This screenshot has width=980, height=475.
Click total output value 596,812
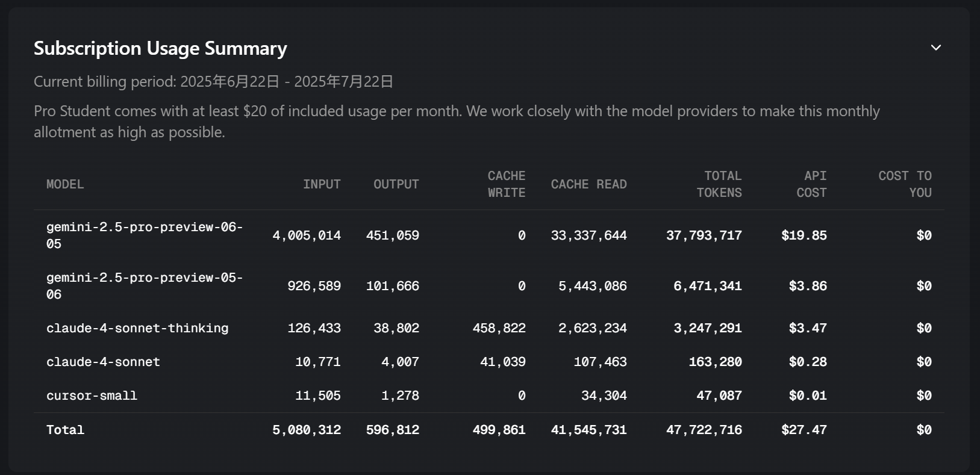coord(393,430)
